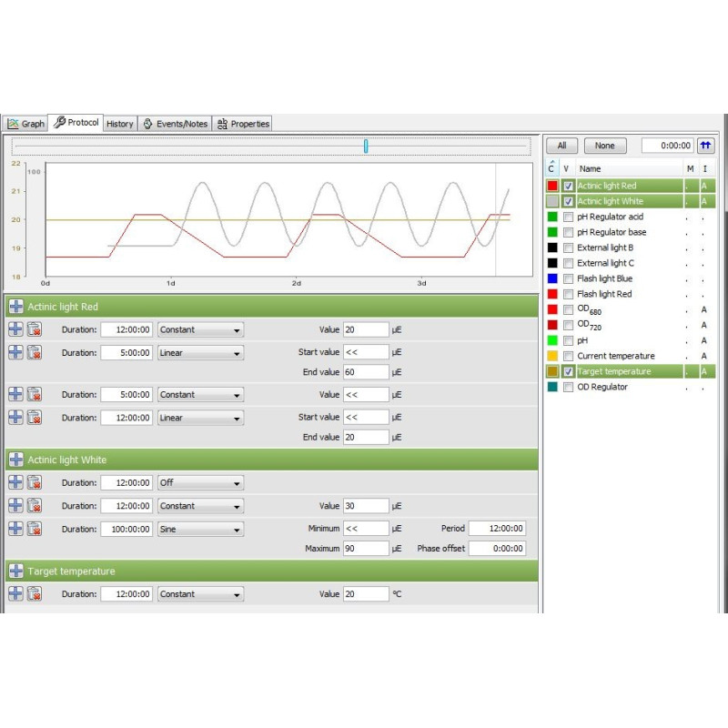Delete the first Actinic light Red phase
The height and width of the screenshot is (728, 728).
[35, 329]
